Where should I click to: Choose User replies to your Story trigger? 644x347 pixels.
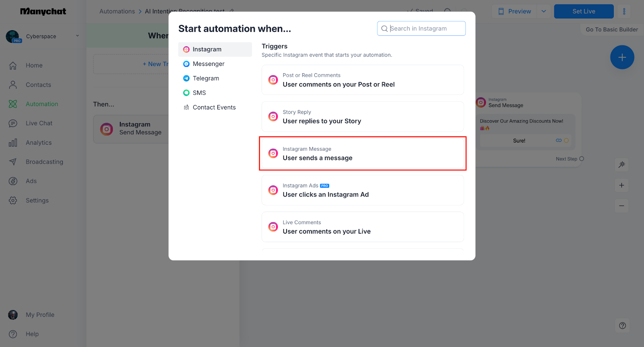(363, 117)
